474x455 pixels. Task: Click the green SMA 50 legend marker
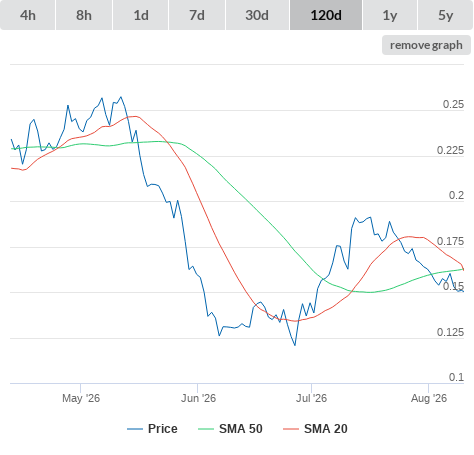[x=206, y=429]
